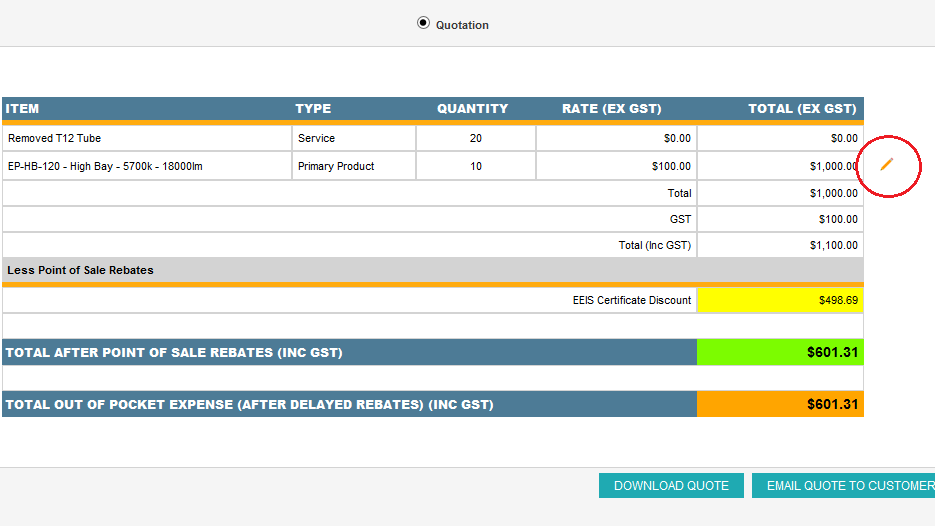
Task: Click the QUANTITY column header
Action: pyautogui.click(x=472, y=109)
